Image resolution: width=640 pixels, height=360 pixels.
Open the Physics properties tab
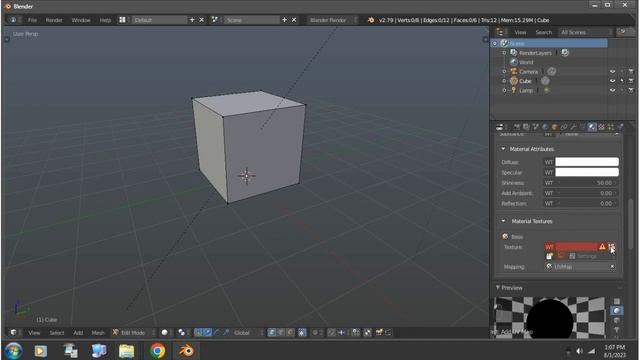(x=620, y=127)
